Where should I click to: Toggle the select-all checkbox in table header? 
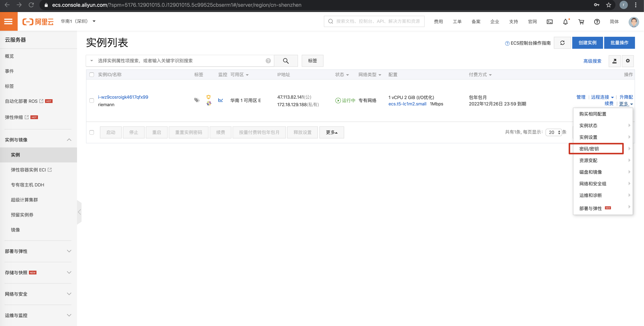pos(91,75)
